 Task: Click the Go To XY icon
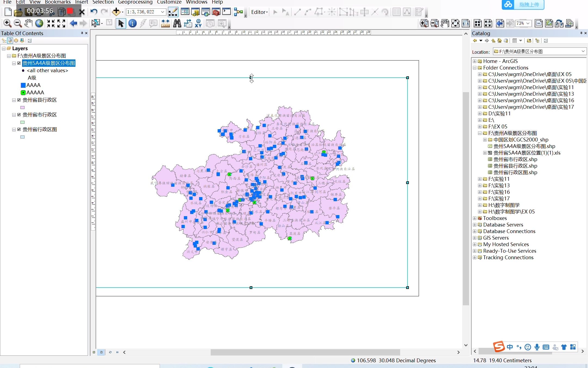click(198, 23)
